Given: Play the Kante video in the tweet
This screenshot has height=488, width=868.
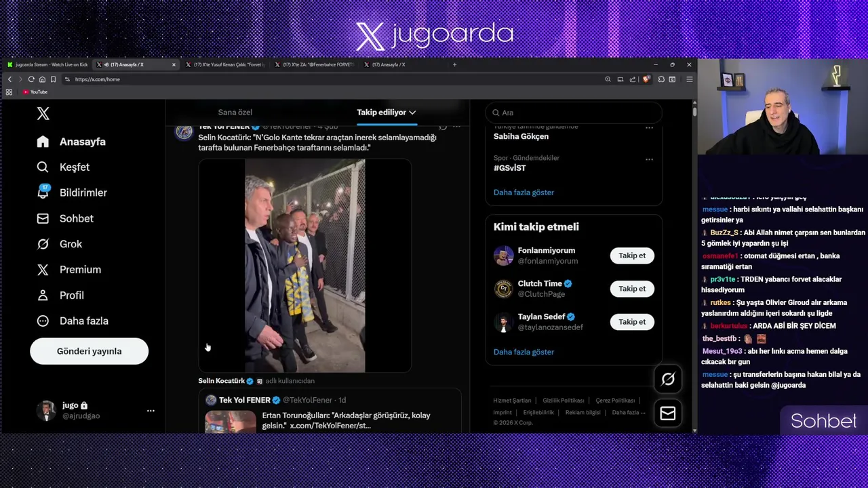Looking at the screenshot, I should click(x=304, y=266).
